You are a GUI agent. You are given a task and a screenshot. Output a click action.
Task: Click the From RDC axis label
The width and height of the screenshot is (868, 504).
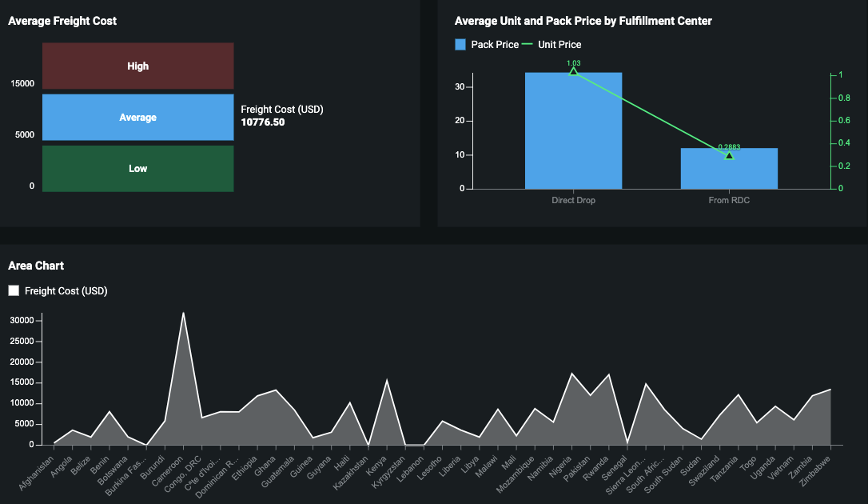(729, 200)
